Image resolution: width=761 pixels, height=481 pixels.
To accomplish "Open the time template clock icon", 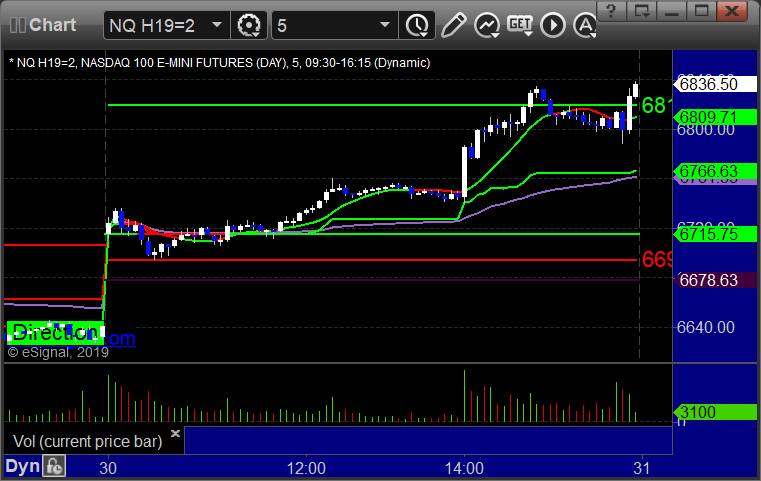I will [x=417, y=25].
